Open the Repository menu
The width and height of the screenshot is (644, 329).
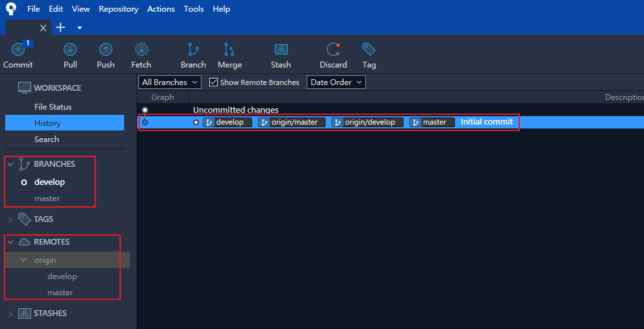[x=118, y=9]
